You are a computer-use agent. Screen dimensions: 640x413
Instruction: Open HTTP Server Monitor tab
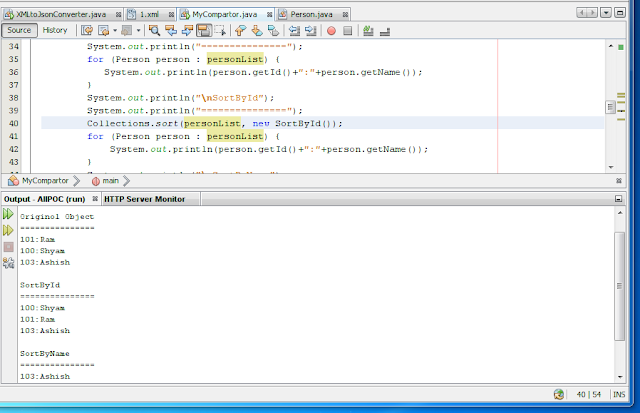144,199
